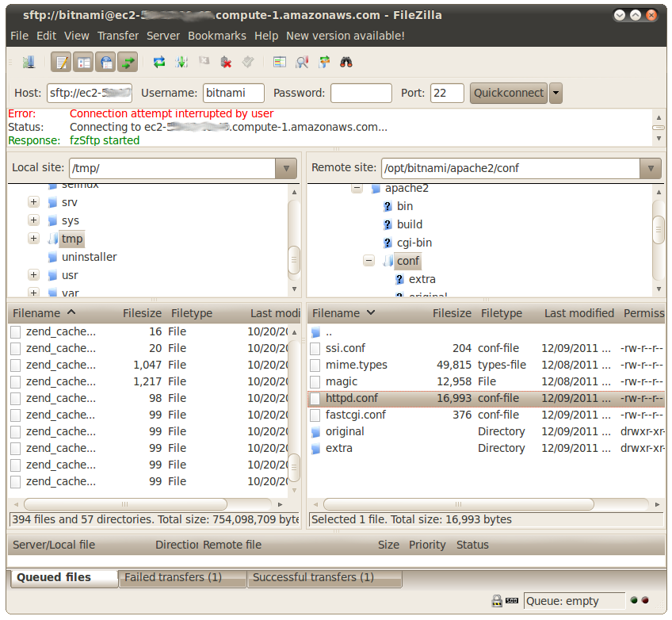Click the Quickconnect button
The image size is (672, 620).
(x=508, y=93)
